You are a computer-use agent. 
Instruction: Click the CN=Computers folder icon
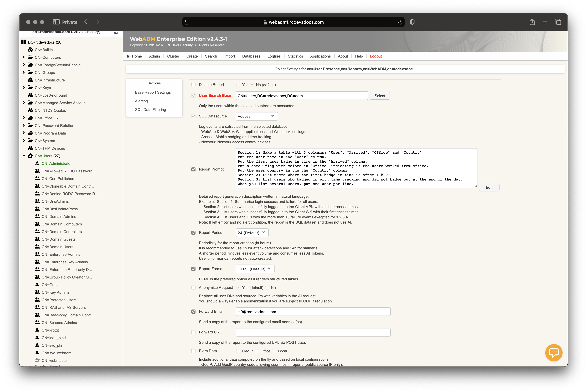[30, 57]
